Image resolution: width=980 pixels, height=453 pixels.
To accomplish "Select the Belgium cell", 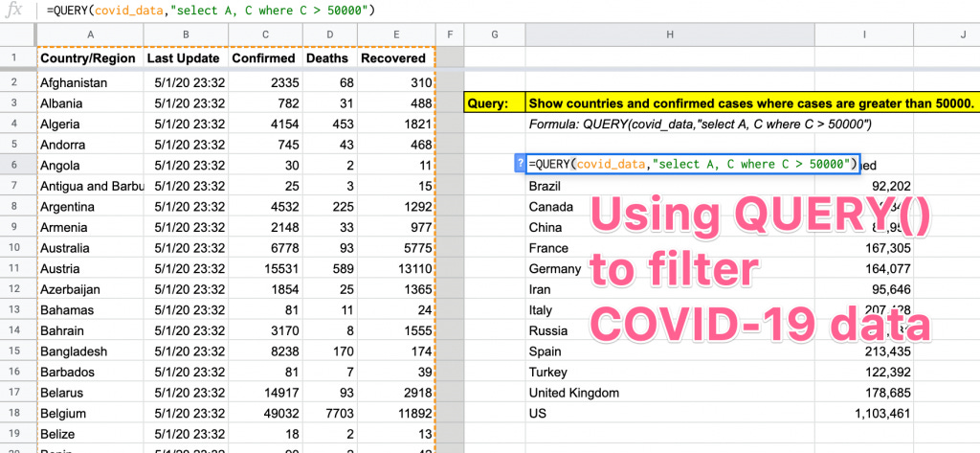I will [x=91, y=413].
